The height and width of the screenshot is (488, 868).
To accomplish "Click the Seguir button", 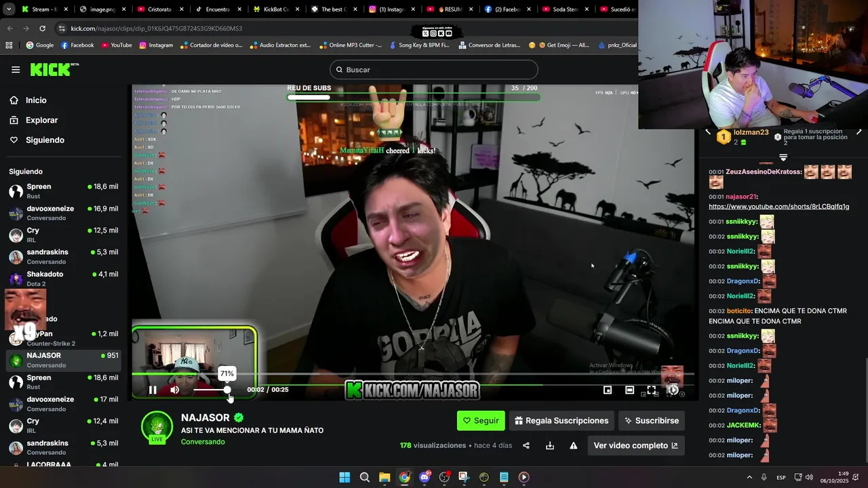I will [x=481, y=421].
